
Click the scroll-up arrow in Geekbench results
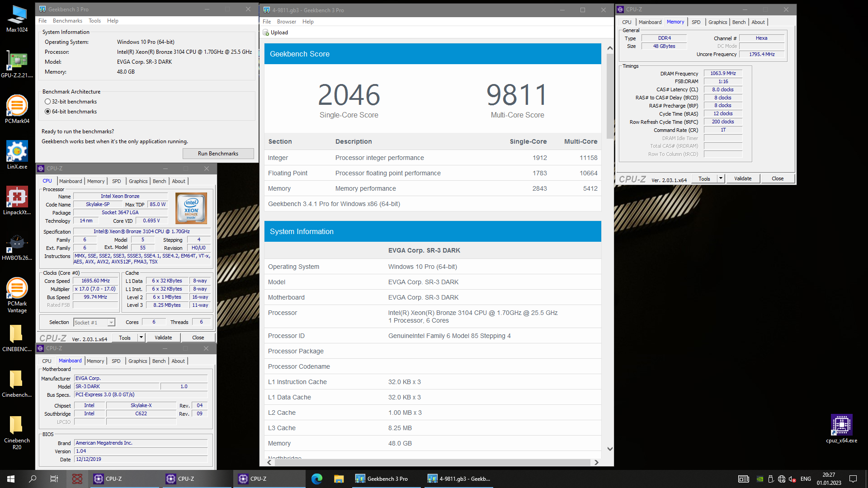(x=610, y=48)
